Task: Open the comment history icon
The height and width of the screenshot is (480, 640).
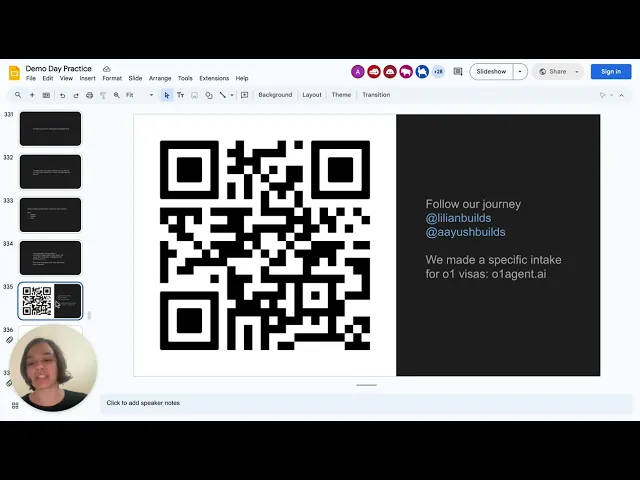Action: click(x=458, y=71)
